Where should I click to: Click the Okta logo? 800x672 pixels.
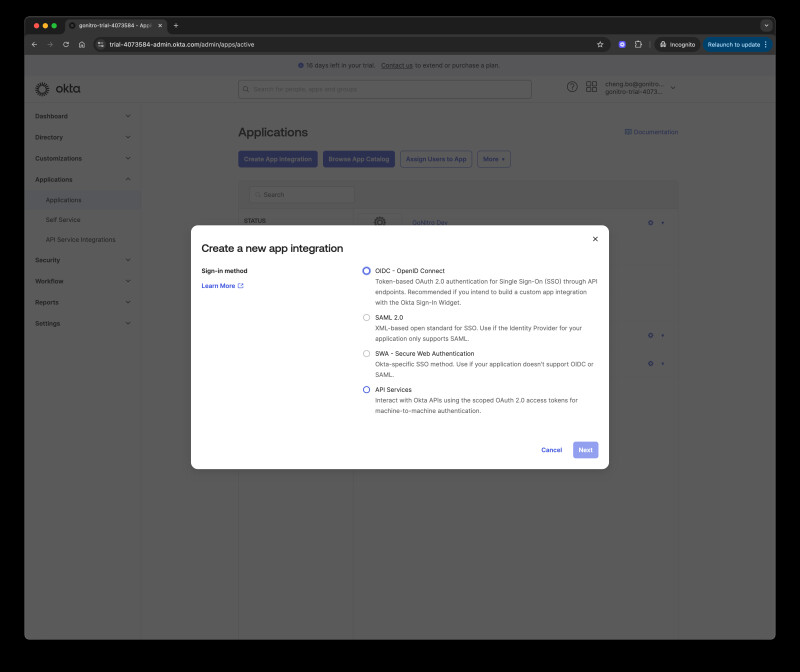click(58, 89)
